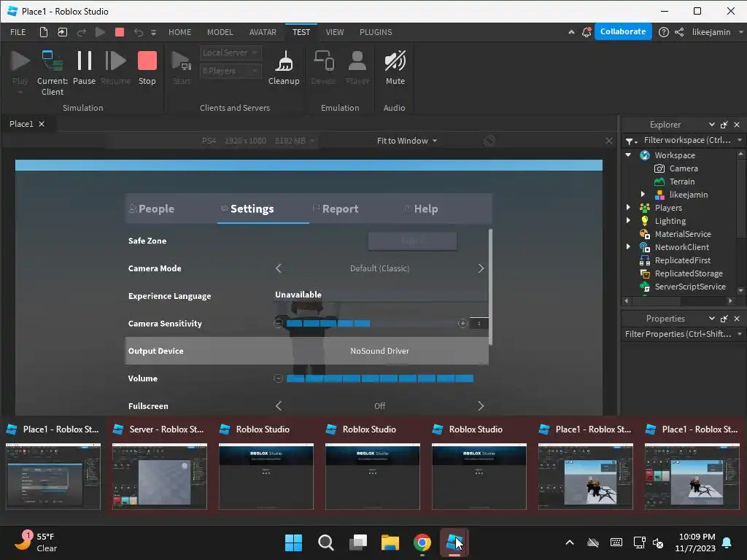Screen dimensions: 747x560
Task: Run the Cleanup broom tool
Action: 284,68
